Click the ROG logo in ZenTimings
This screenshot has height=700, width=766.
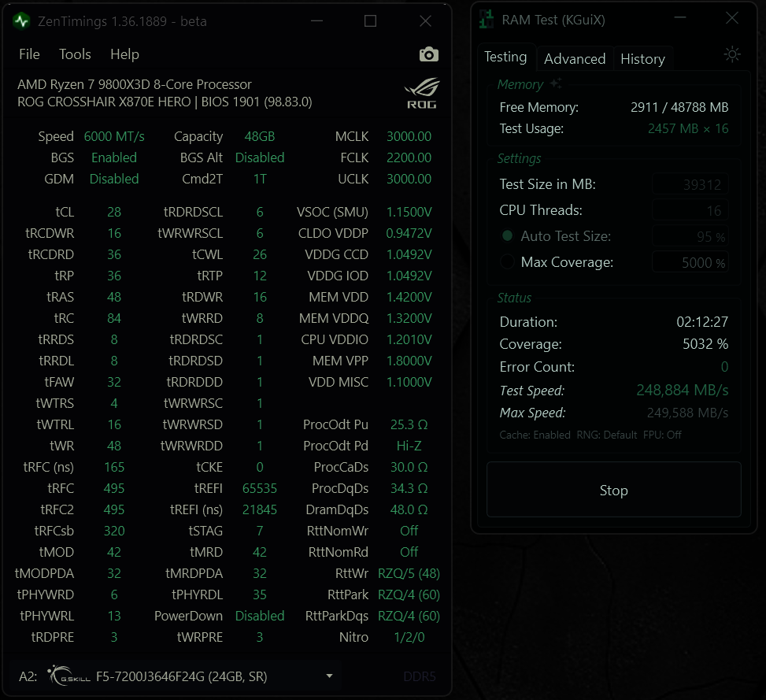coord(422,93)
